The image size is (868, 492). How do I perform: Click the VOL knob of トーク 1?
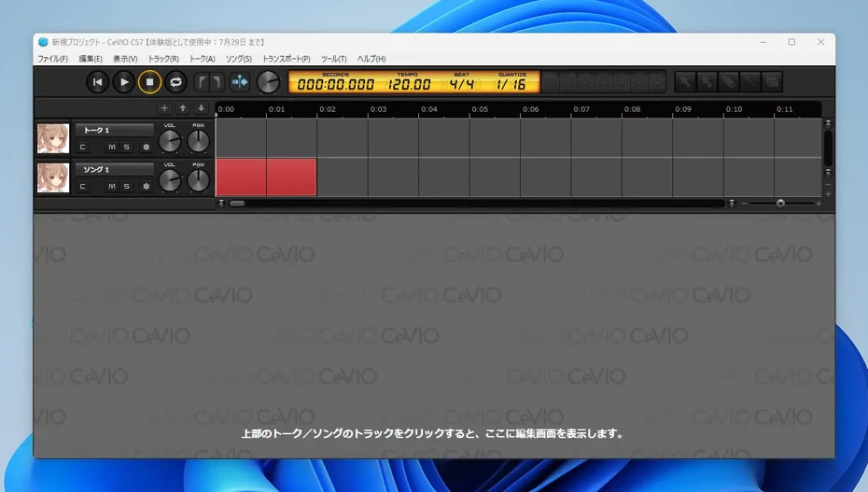[169, 142]
